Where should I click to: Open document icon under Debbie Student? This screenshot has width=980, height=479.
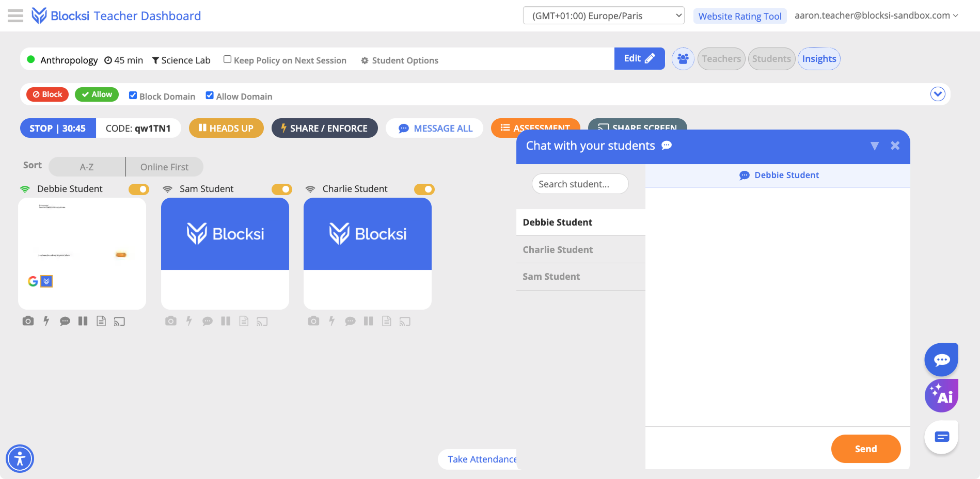click(x=101, y=321)
